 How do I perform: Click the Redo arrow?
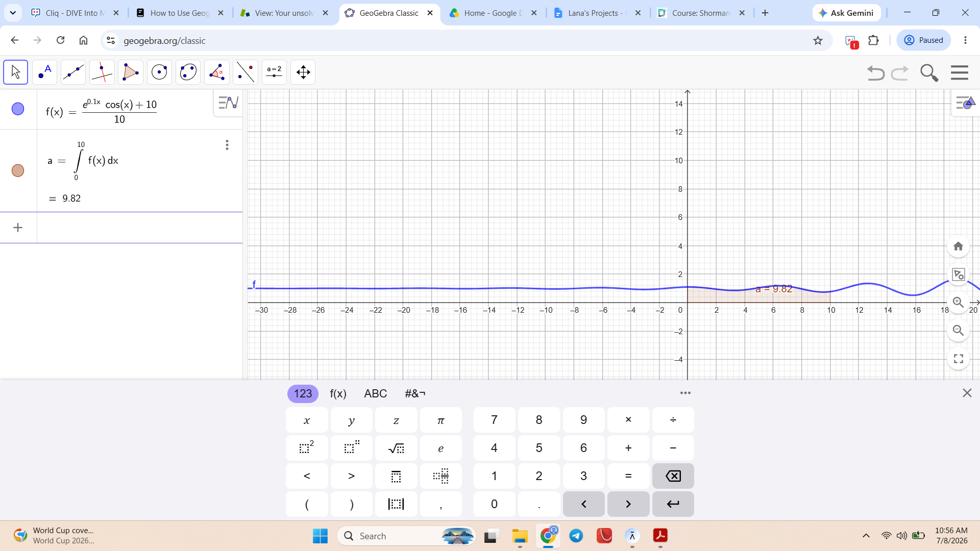900,73
